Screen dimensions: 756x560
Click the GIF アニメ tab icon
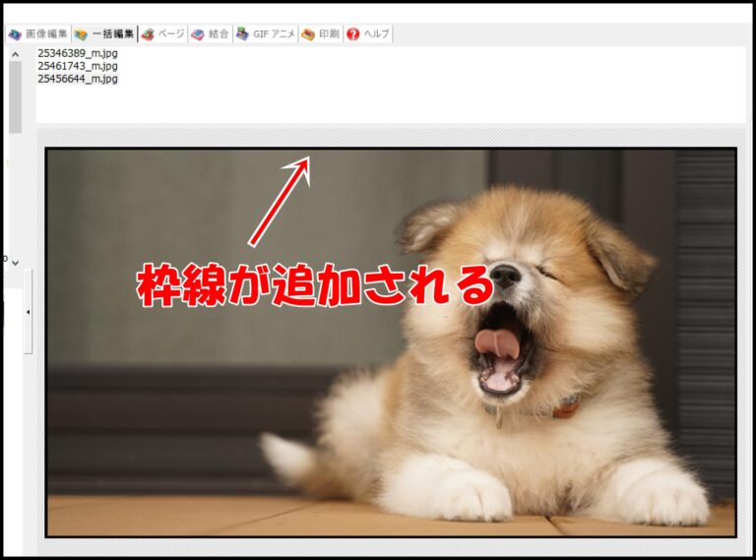point(242,34)
